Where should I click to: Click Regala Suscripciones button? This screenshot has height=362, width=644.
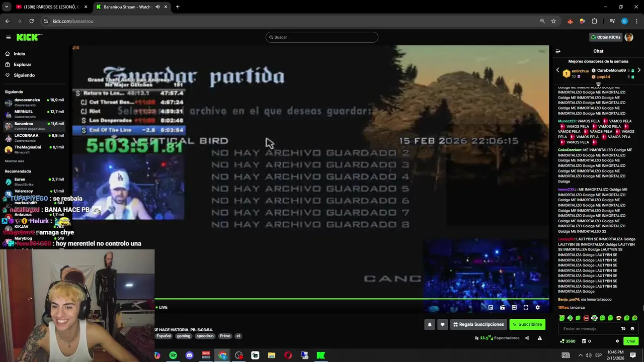click(x=478, y=324)
